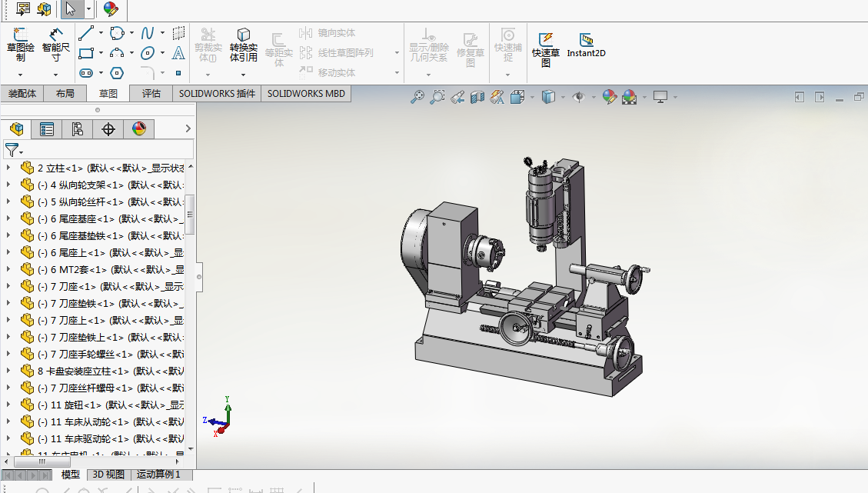
Task: Pick the sketch Text tool
Action: point(178,53)
